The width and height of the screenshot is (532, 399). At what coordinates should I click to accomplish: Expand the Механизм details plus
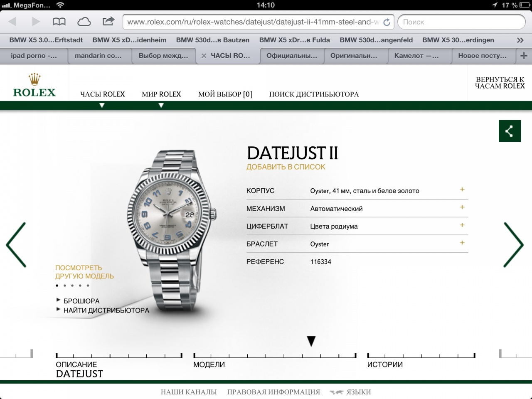(462, 207)
